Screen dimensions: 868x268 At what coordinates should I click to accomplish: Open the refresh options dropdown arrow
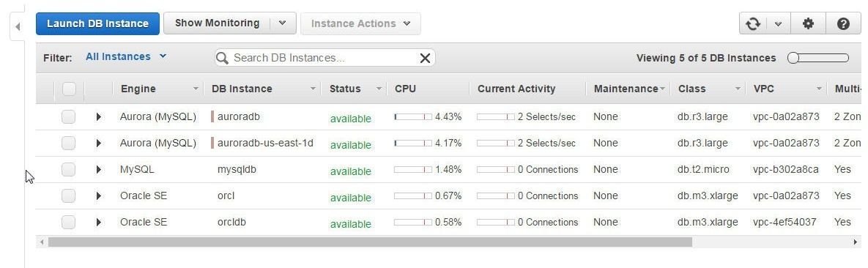coord(779,24)
